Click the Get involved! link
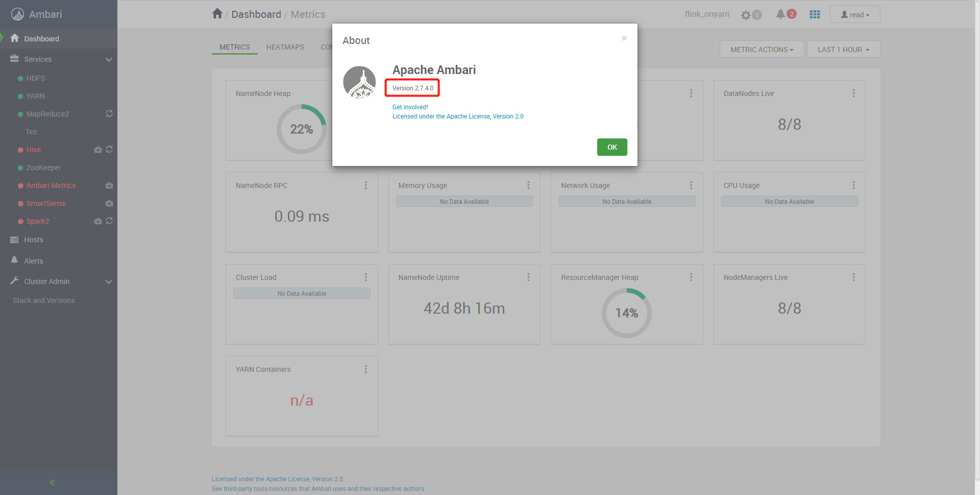Image resolution: width=980 pixels, height=495 pixels. coord(410,107)
